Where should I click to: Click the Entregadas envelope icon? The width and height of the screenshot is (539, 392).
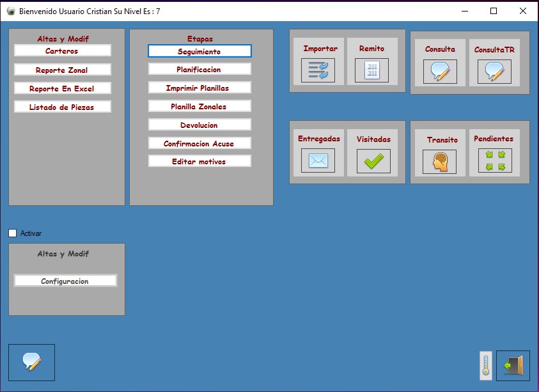tap(318, 161)
